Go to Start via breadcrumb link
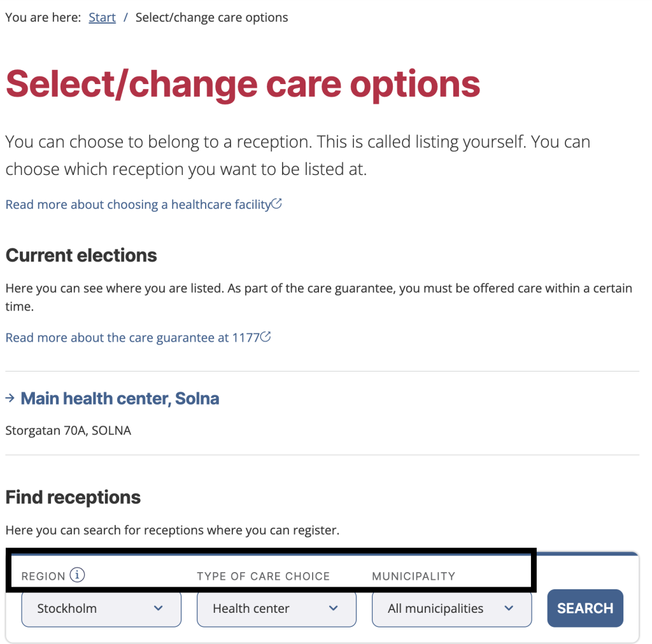This screenshot has width=652, height=644. [102, 17]
